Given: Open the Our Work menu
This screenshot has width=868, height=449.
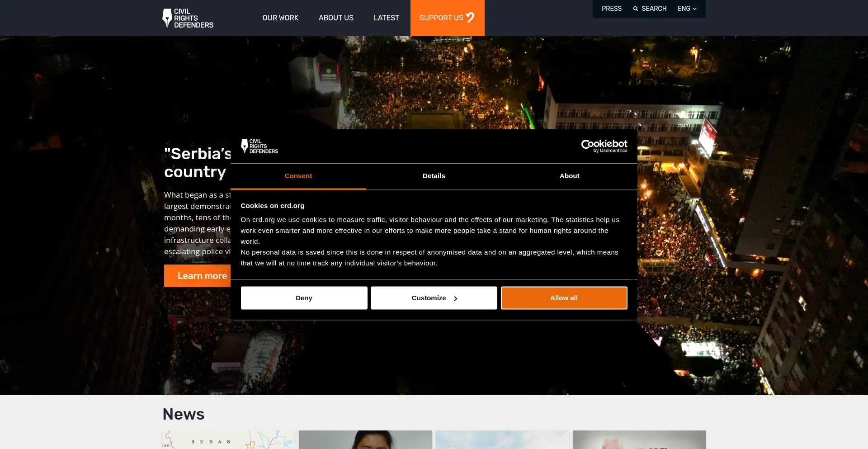Looking at the screenshot, I should pos(280,18).
